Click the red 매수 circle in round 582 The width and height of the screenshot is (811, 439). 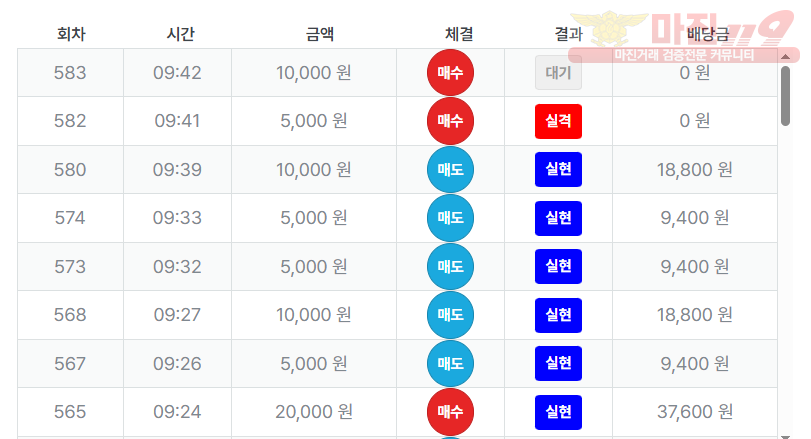click(x=450, y=121)
